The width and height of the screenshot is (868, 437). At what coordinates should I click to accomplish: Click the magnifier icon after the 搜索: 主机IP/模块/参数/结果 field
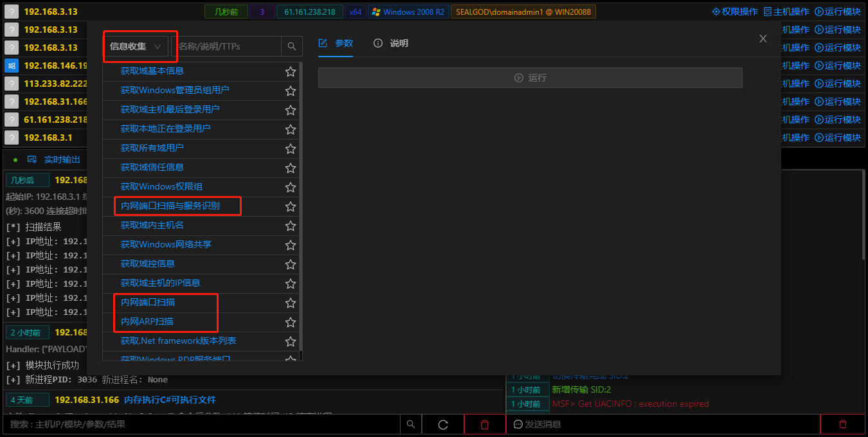pyautogui.click(x=410, y=424)
